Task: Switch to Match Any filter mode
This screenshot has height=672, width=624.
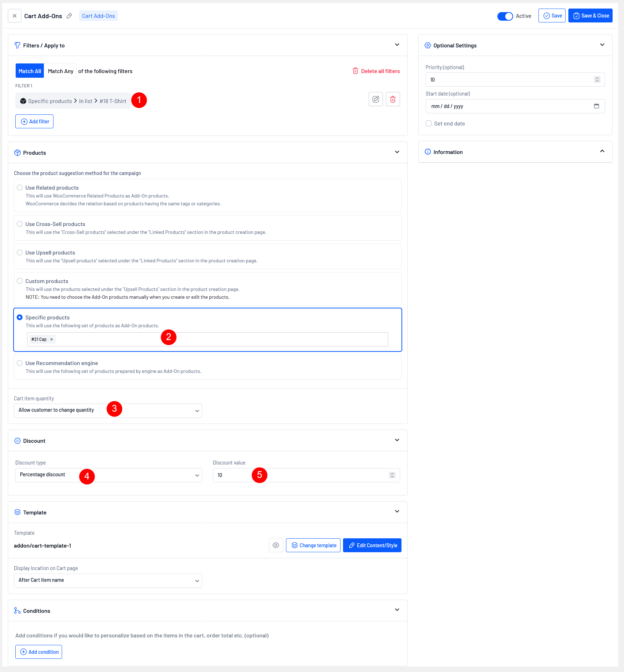Action: pyautogui.click(x=61, y=71)
